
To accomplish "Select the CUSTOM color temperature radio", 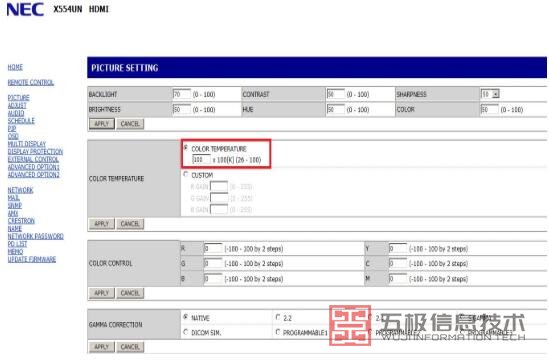I will click(x=186, y=174).
